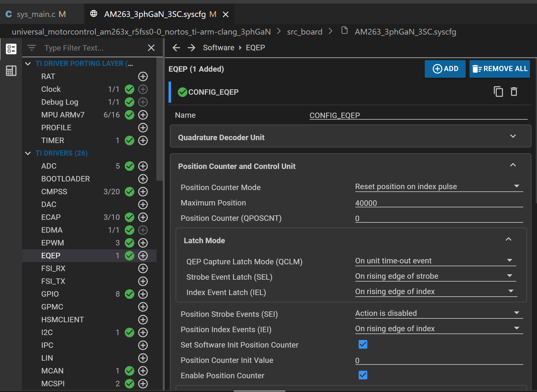Collapse the TI DRIVERS tree group
Viewport: 537px width, 392px height.
tap(28, 153)
